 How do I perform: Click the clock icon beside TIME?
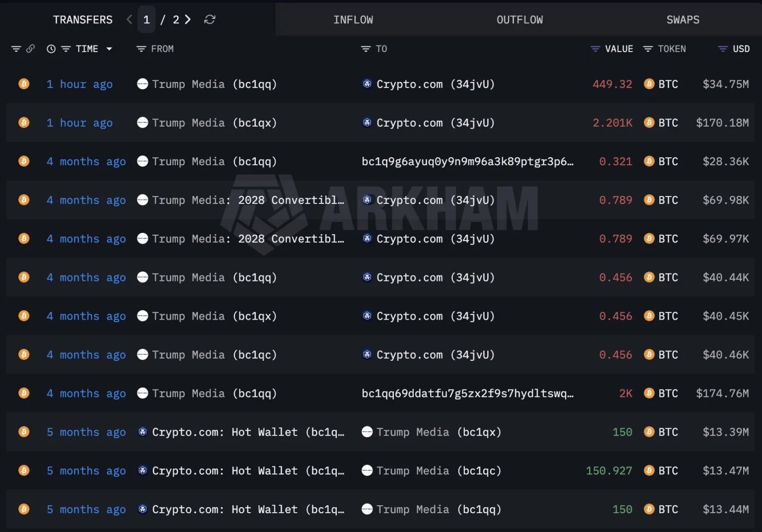click(x=51, y=49)
